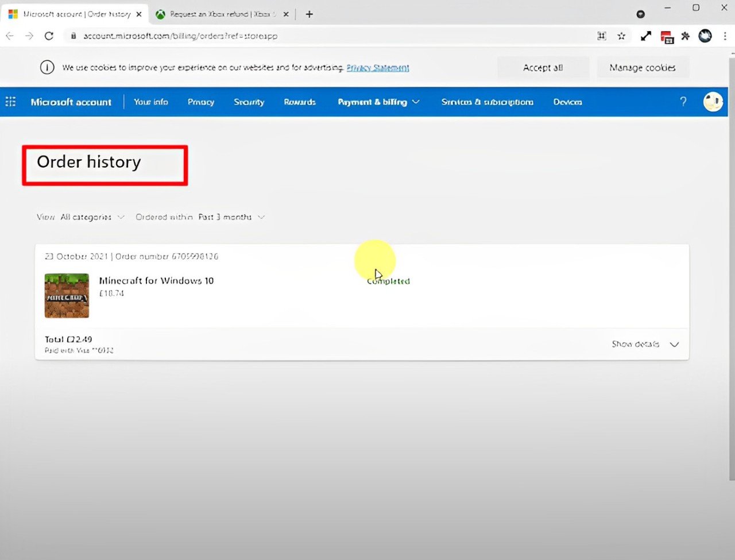Click the browser address bar URL
The height and width of the screenshot is (560, 735).
(180, 36)
